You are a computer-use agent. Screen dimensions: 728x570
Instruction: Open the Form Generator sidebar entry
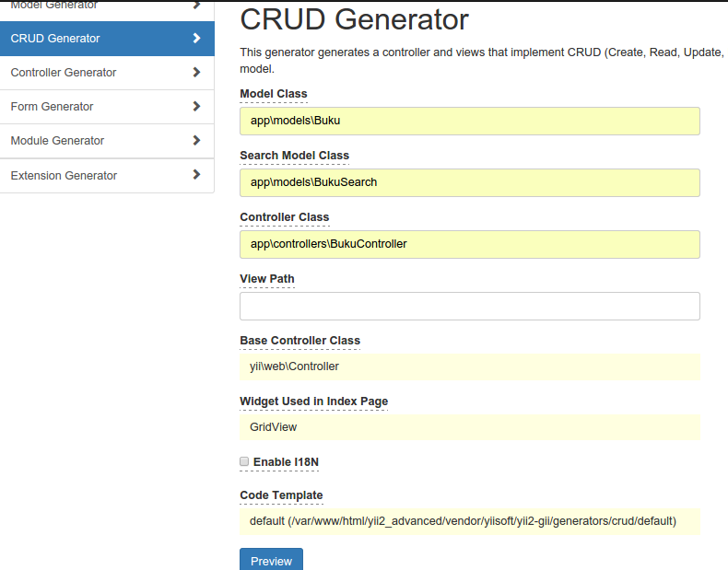click(x=107, y=107)
